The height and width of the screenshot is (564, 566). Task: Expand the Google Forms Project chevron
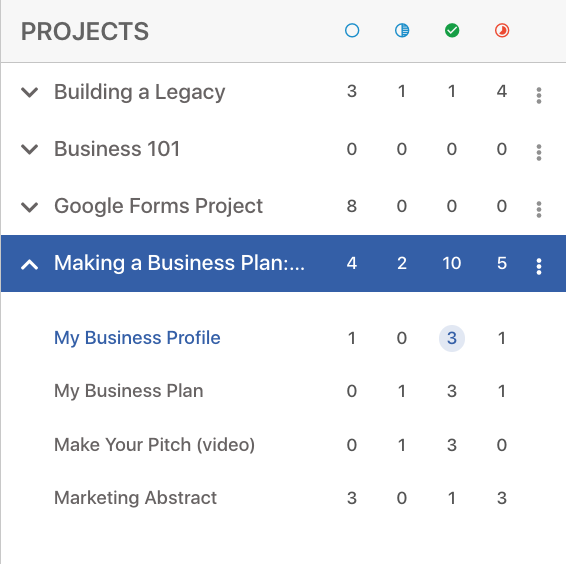(x=30, y=207)
